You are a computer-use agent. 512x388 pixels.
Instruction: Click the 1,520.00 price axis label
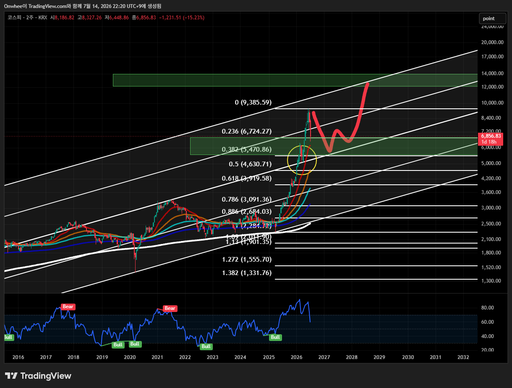491,267
